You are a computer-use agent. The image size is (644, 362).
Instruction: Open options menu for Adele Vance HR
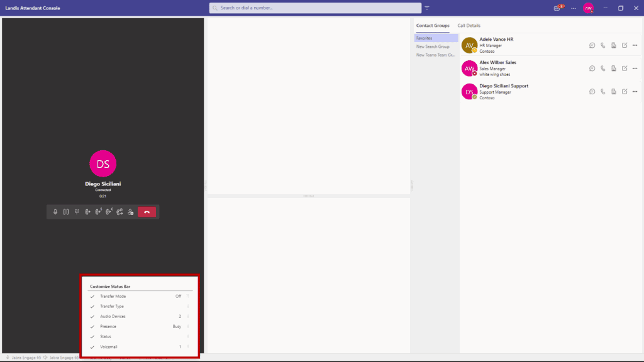pos(635,45)
